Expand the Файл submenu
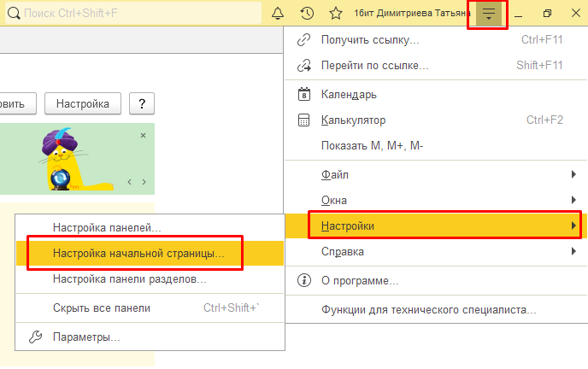Viewport: 588px width, 369px height. click(436, 174)
